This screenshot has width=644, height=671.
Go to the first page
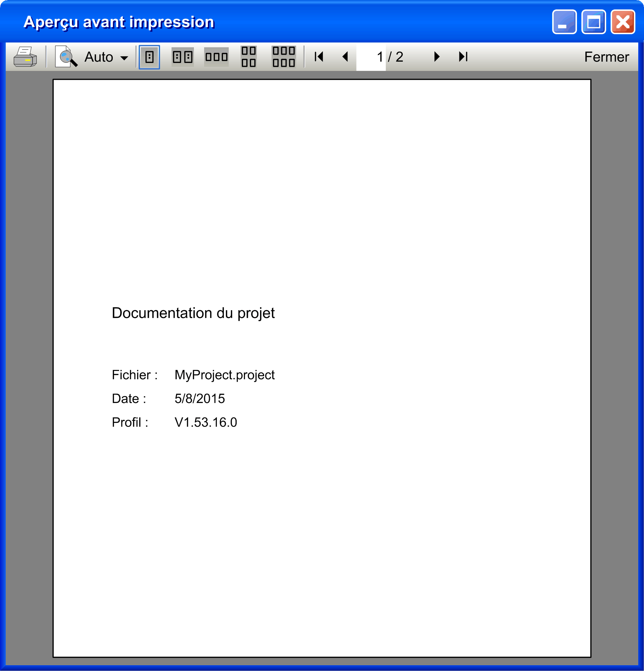[319, 57]
